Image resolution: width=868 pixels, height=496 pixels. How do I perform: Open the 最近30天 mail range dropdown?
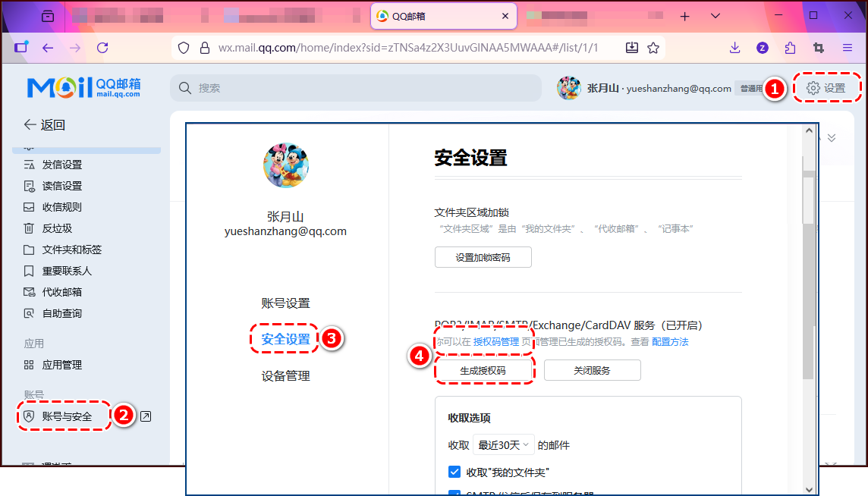click(x=503, y=445)
